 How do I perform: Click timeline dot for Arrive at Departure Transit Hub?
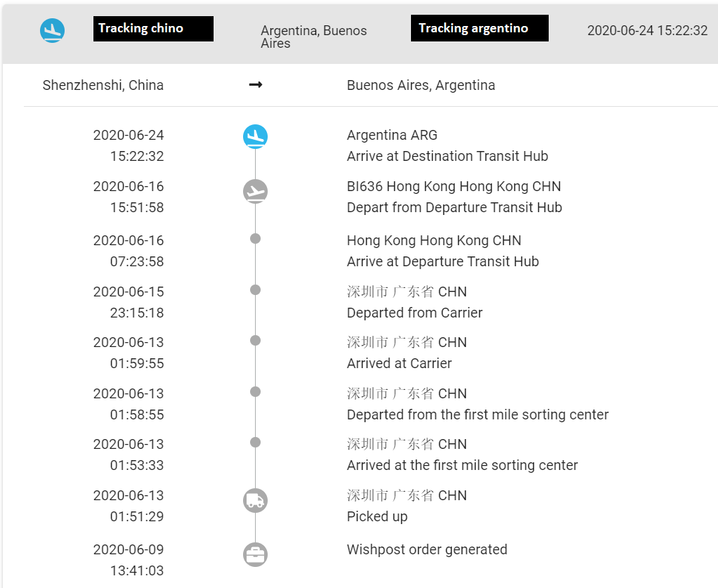[255, 239]
